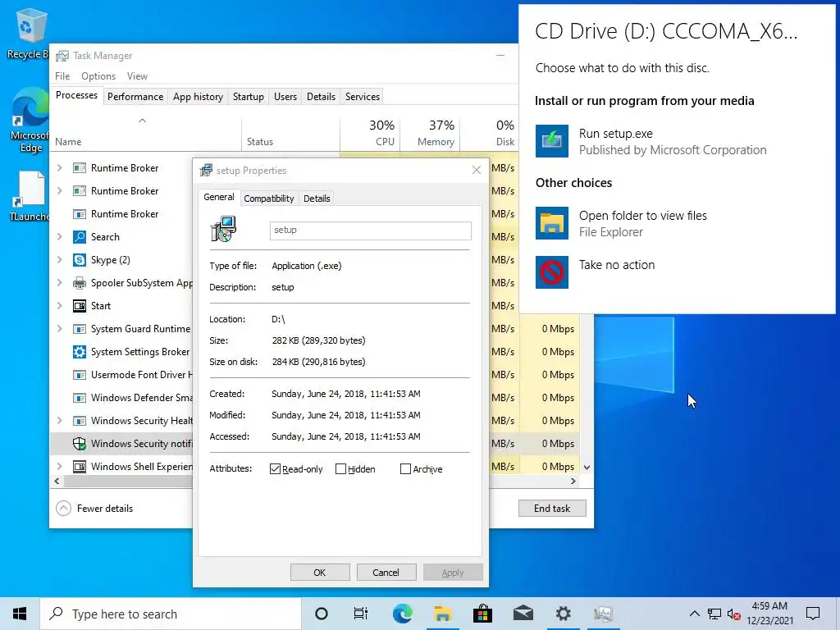
Task: Click the Task Manager taskbar icon
Action: tap(603, 614)
